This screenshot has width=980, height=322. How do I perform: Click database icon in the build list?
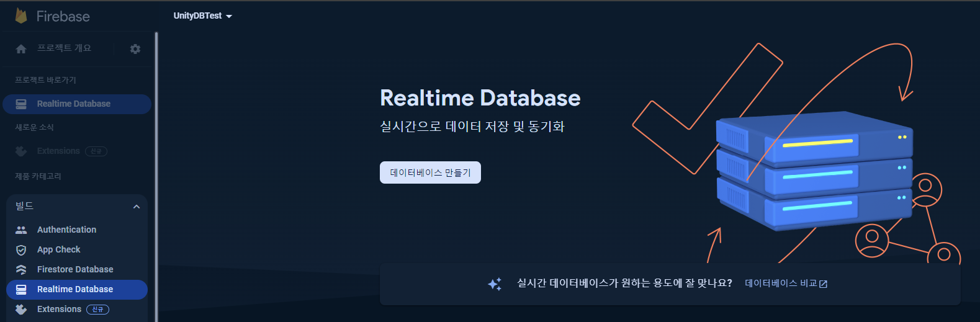point(21,290)
